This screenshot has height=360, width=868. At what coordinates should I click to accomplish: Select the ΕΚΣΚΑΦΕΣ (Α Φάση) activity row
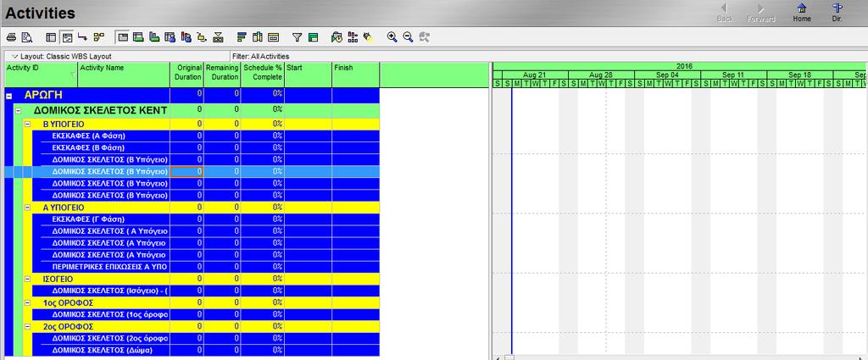click(206, 136)
